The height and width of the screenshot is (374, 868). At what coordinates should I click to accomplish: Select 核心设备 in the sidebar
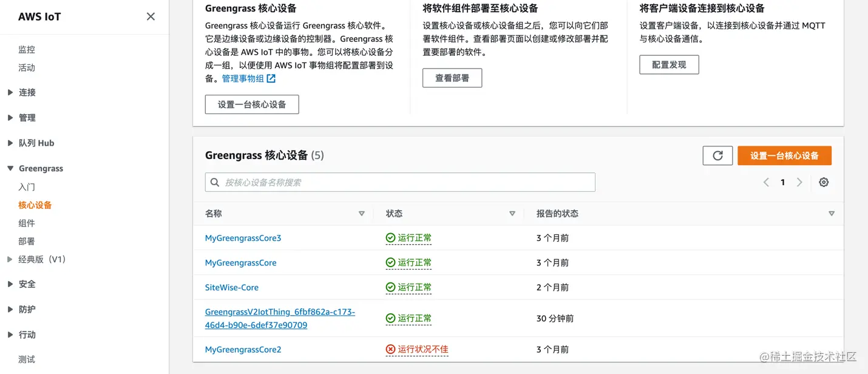35,205
